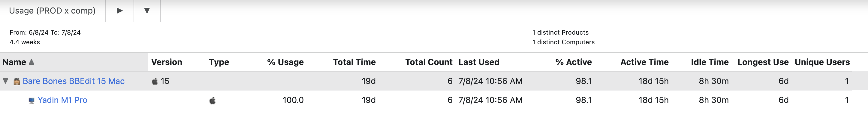Open the Bare Bones BBEdit 15 Mac link

point(74,81)
